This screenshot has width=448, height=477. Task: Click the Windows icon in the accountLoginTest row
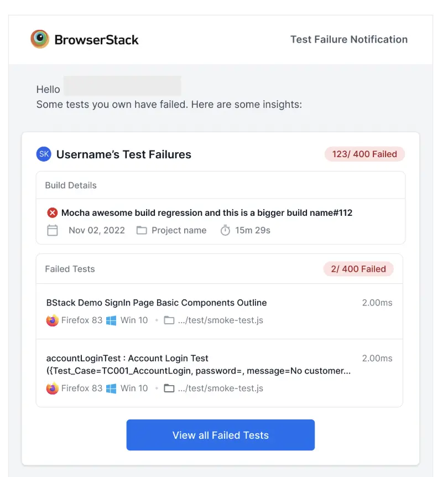[x=111, y=388]
